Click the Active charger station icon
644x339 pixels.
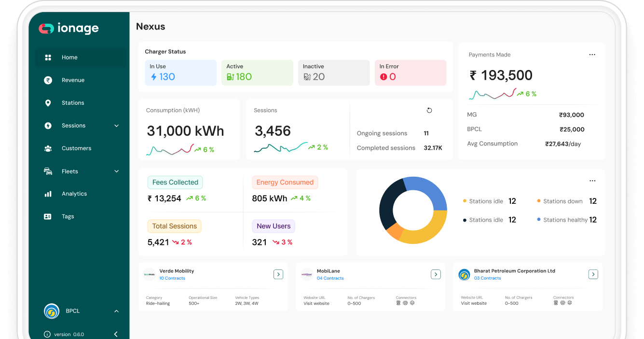[230, 77]
